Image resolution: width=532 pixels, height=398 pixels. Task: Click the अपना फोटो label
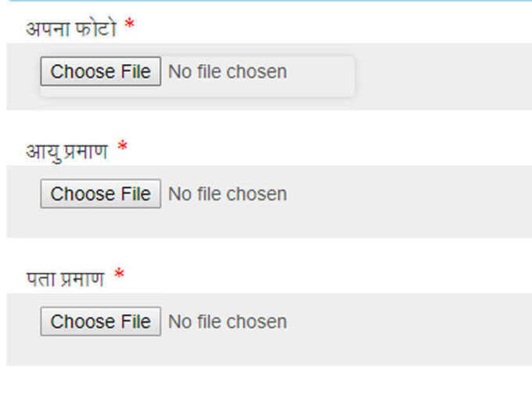coord(71,28)
